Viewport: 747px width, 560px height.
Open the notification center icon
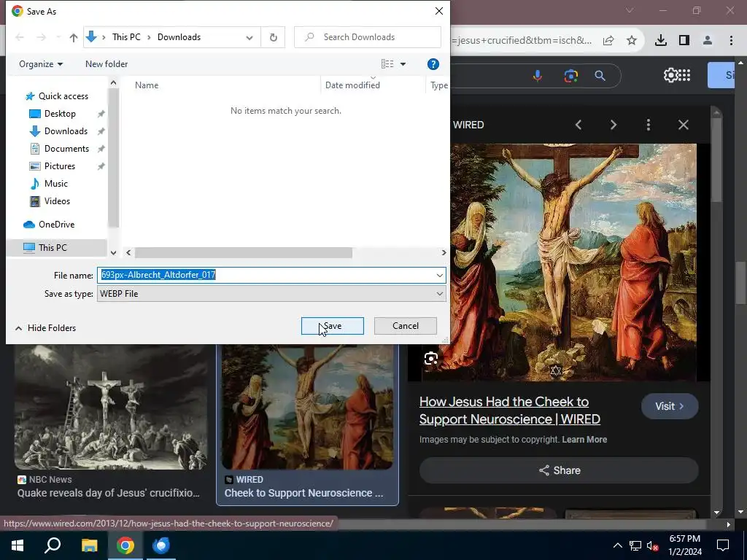pyautogui.click(x=723, y=545)
